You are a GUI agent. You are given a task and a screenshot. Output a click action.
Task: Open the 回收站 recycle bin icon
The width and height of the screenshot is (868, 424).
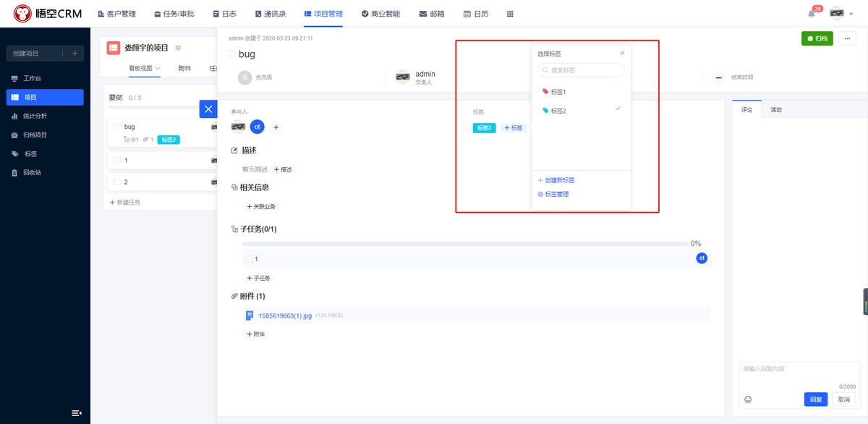[16, 172]
